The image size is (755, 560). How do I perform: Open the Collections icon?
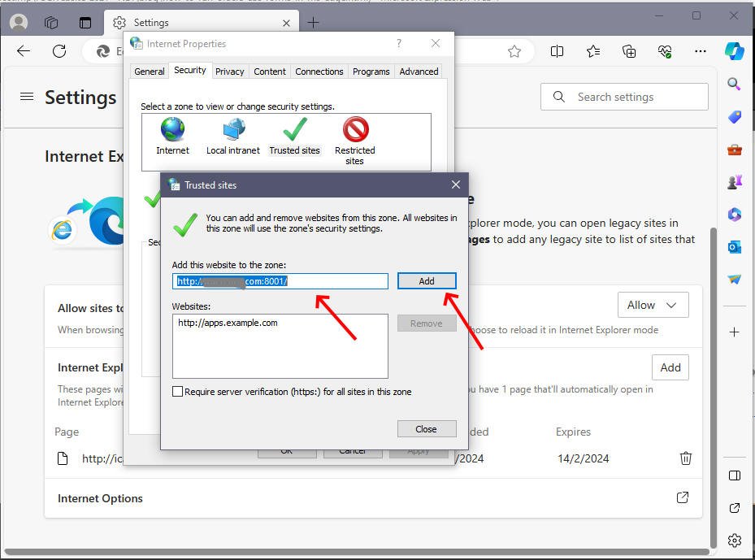pyautogui.click(x=629, y=51)
